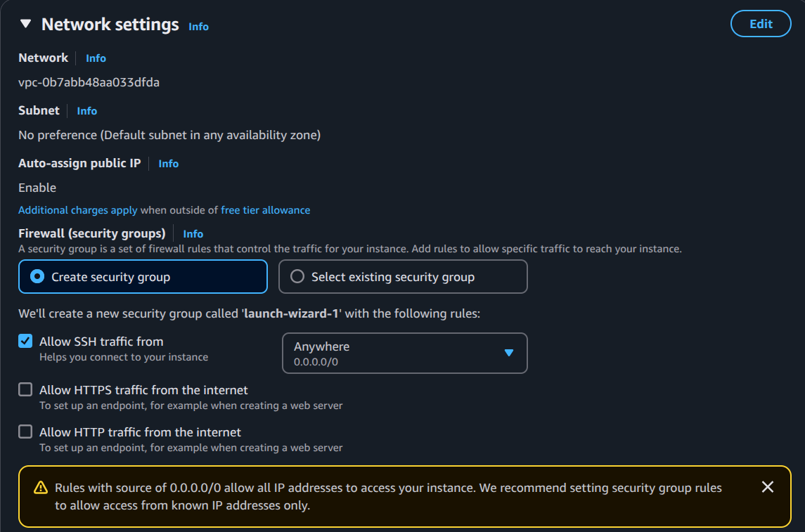Collapse the Network settings section triangle
805x532 pixels.
26,24
